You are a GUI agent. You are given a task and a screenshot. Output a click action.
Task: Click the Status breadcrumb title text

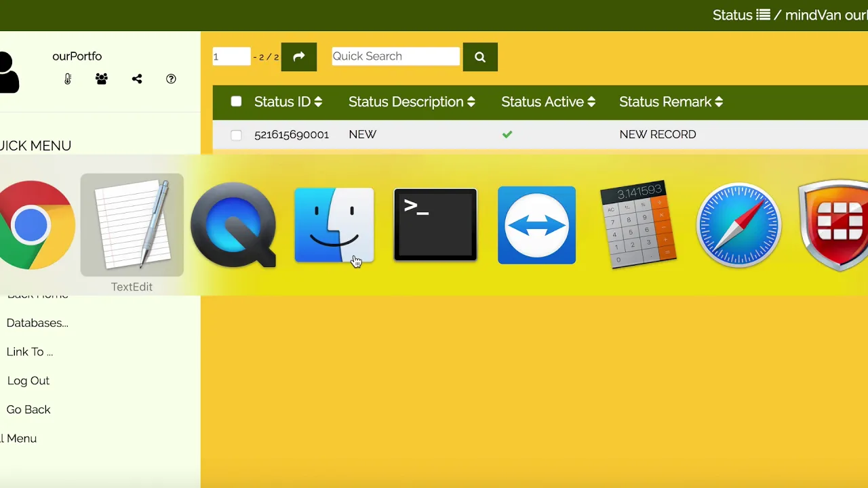[x=732, y=15]
